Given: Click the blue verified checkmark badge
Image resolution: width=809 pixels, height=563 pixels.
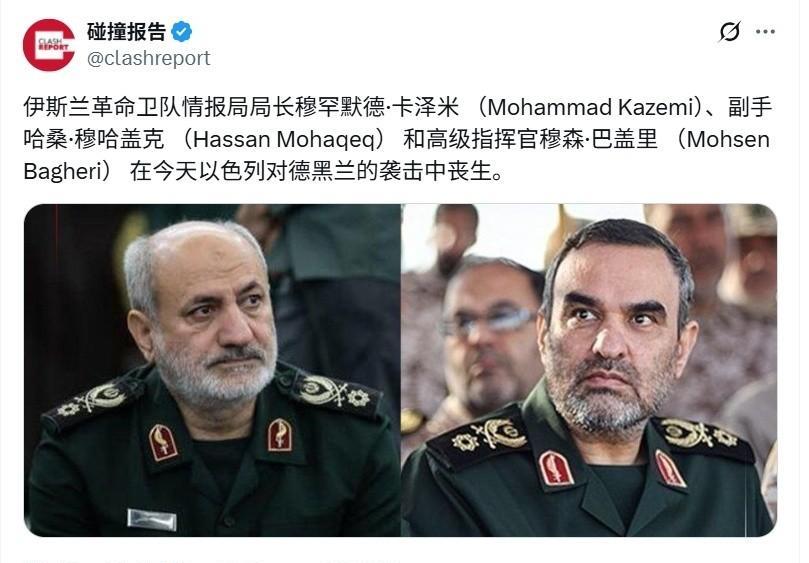Looking at the screenshot, I should click(182, 32).
